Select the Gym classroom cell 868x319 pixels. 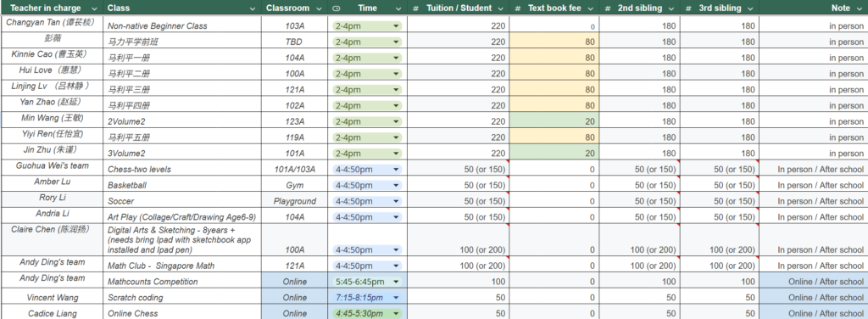tap(294, 184)
